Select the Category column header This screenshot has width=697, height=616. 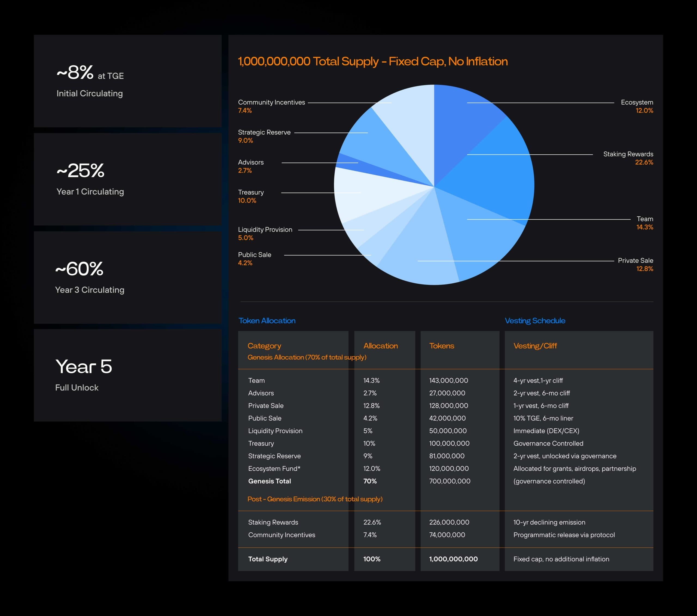click(x=264, y=346)
